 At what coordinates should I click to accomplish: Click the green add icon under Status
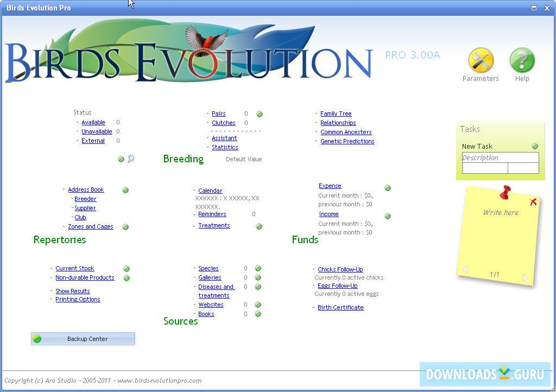tap(121, 159)
